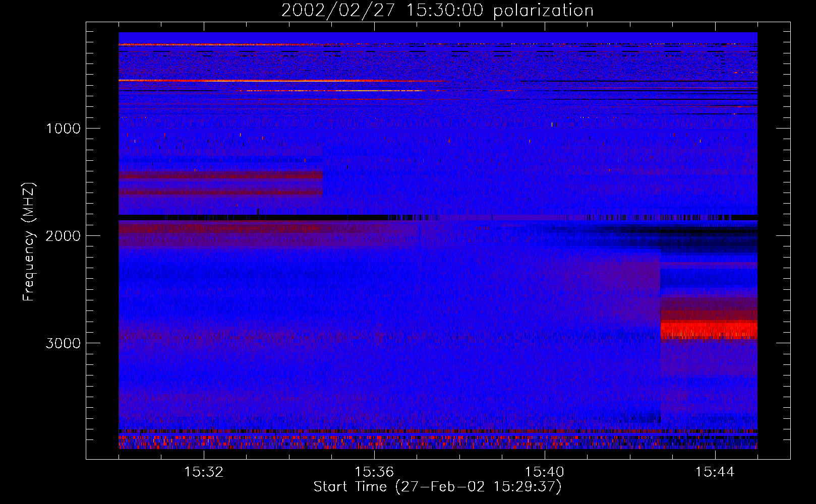Click the plot title '2002/02/27 15:30:00 polarization'
The width and height of the screenshot is (816, 504).
tap(437, 11)
